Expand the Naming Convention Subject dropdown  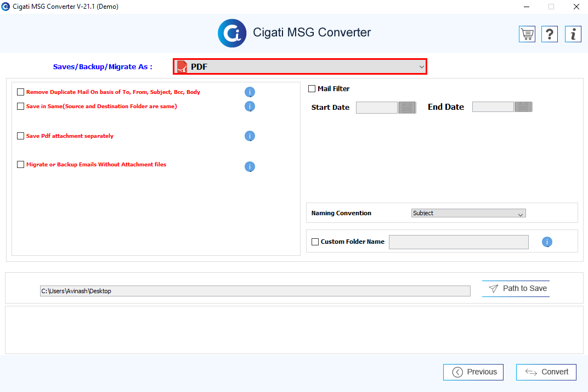468,213
